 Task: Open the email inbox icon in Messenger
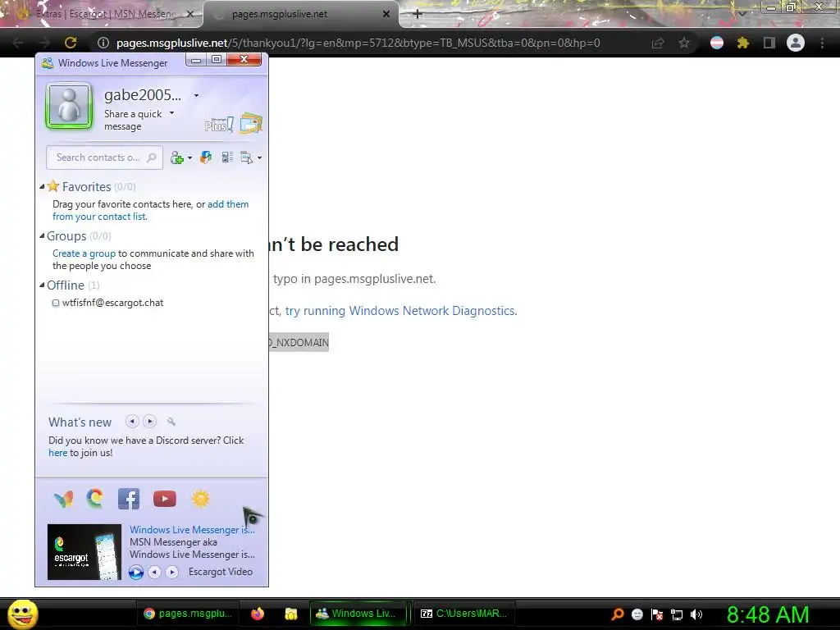click(x=251, y=123)
